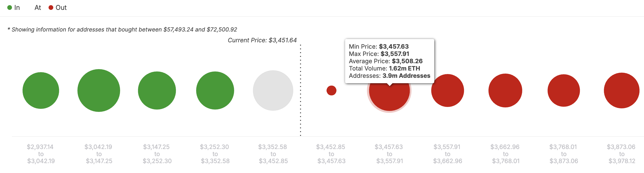
Task: Select the green bubble for $3,252.30 to $3,352.58
Action: coord(215,90)
